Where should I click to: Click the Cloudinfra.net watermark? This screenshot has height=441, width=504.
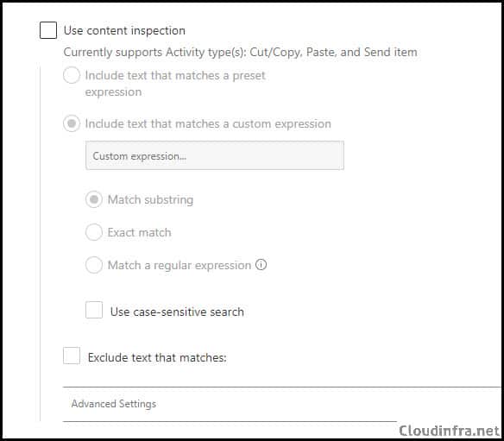click(449, 430)
